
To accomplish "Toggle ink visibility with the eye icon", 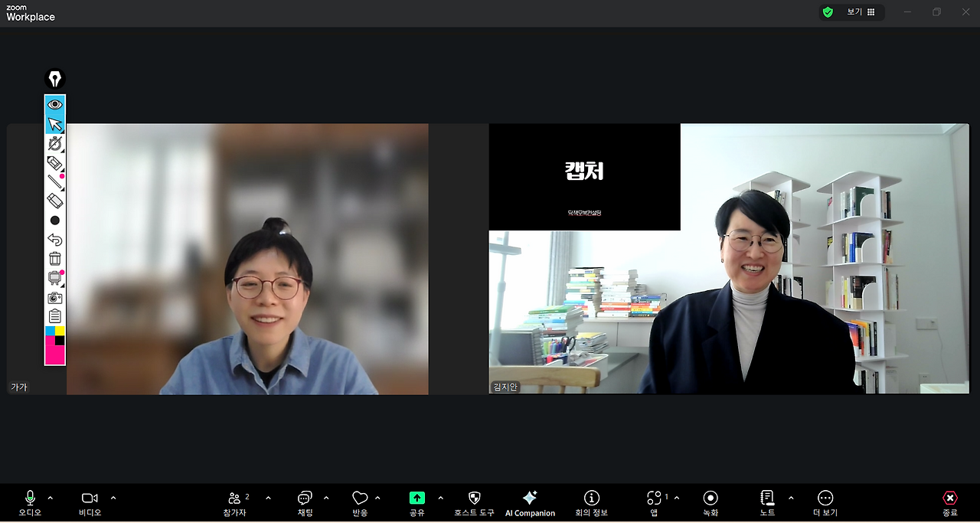I will click(55, 104).
